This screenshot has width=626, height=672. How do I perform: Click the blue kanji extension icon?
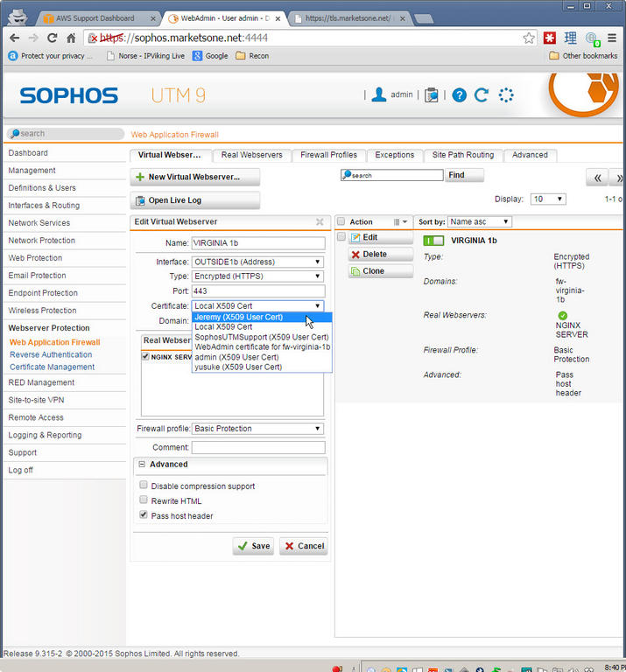[570, 38]
